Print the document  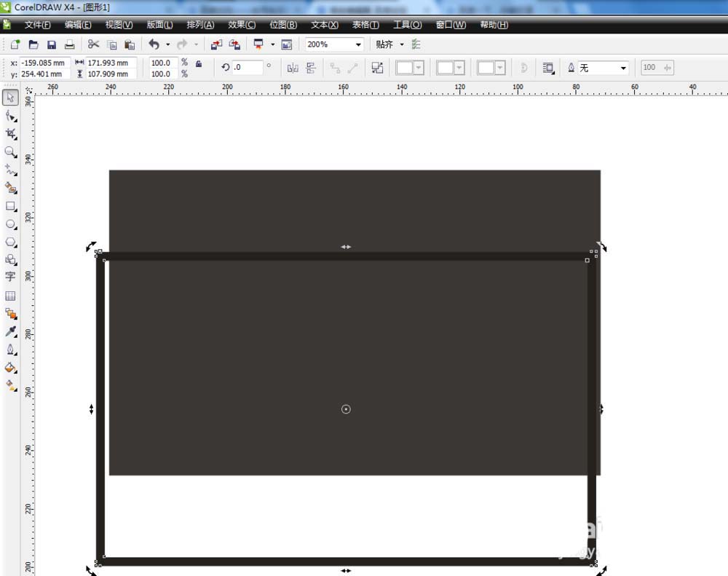(x=70, y=44)
